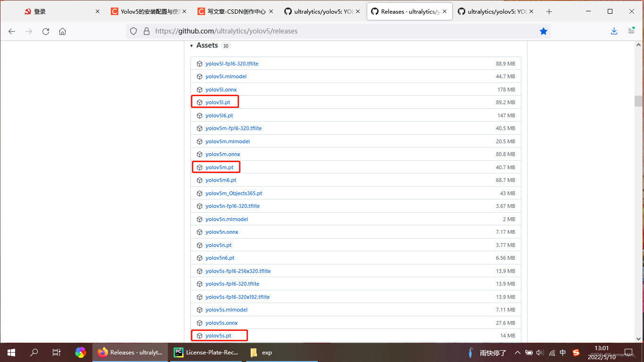The image size is (644, 362).
Task: Download yolov5l6.pt file
Action: coord(219,115)
